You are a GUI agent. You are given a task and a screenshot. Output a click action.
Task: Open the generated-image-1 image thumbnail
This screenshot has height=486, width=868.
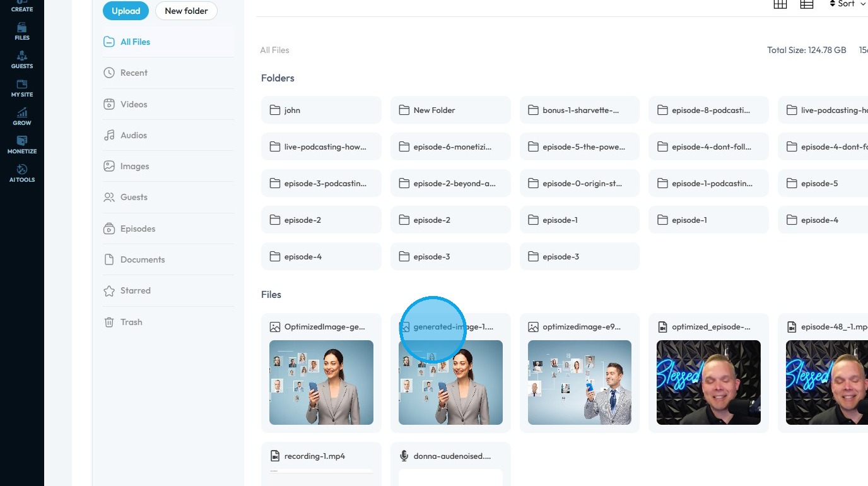[x=450, y=382]
